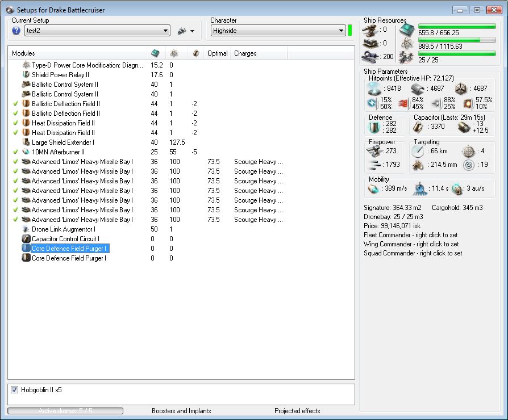Click the CPU usage bar 655.8 / 656.25
This screenshot has width=508, height=420.
click(x=457, y=26)
